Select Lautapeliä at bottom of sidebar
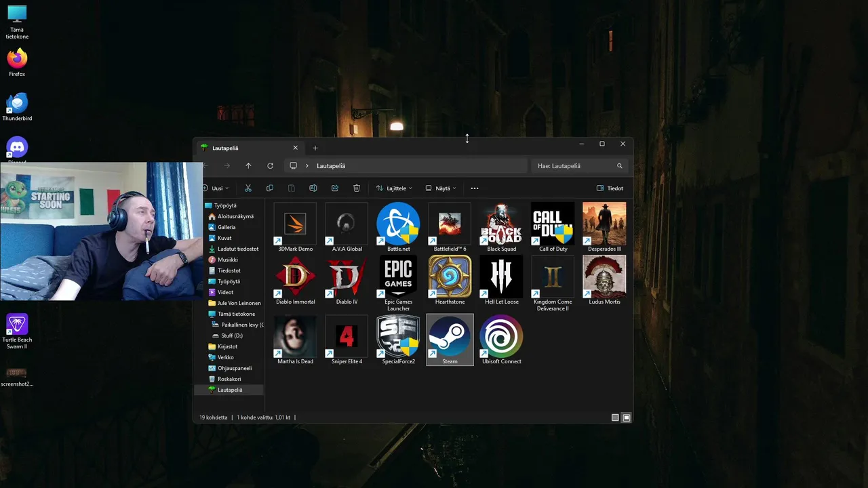 pyautogui.click(x=229, y=390)
